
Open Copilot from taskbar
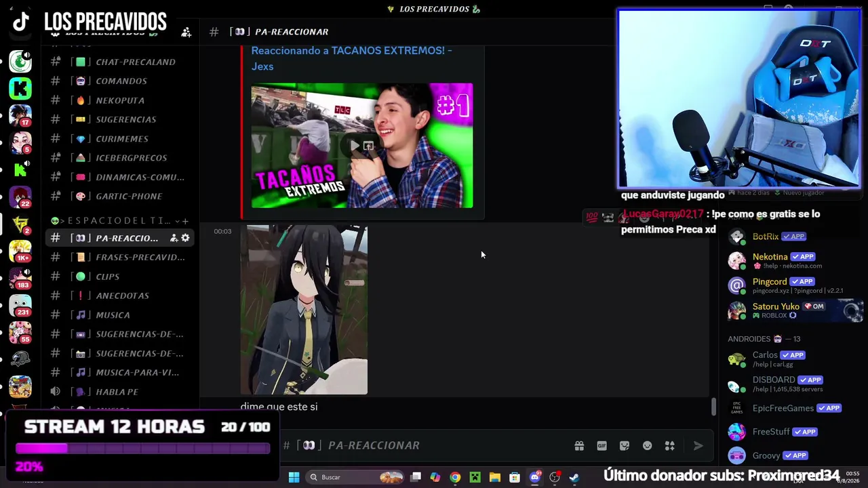coord(435,477)
